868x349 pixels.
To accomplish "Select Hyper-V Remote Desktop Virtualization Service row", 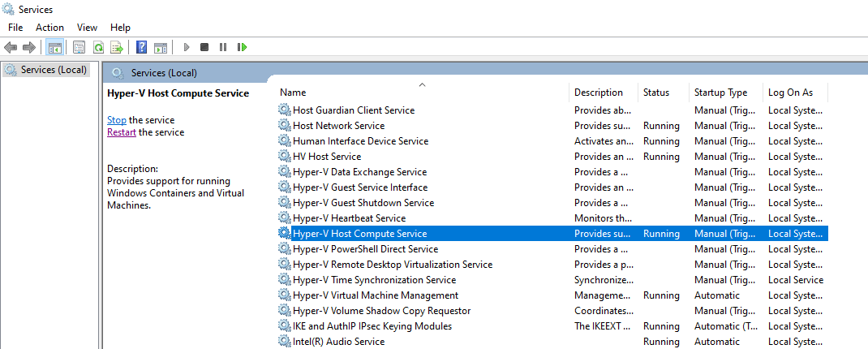I will [x=552, y=265].
